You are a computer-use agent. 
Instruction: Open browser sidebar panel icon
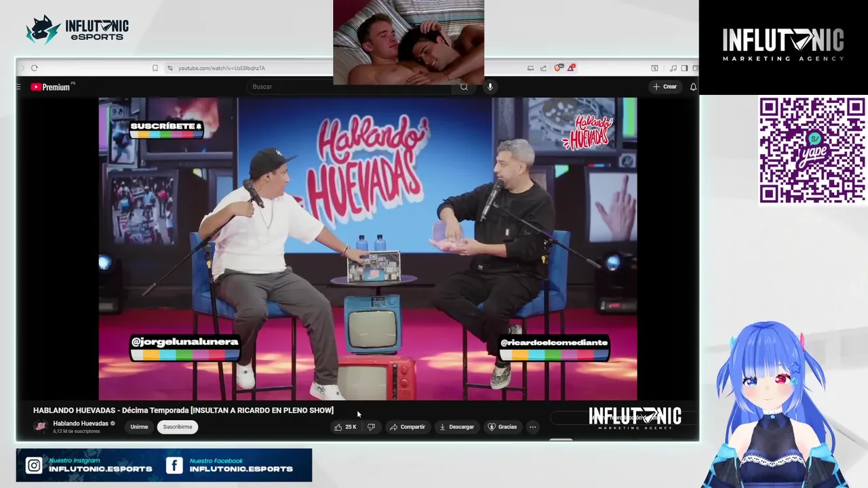[684, 68]
